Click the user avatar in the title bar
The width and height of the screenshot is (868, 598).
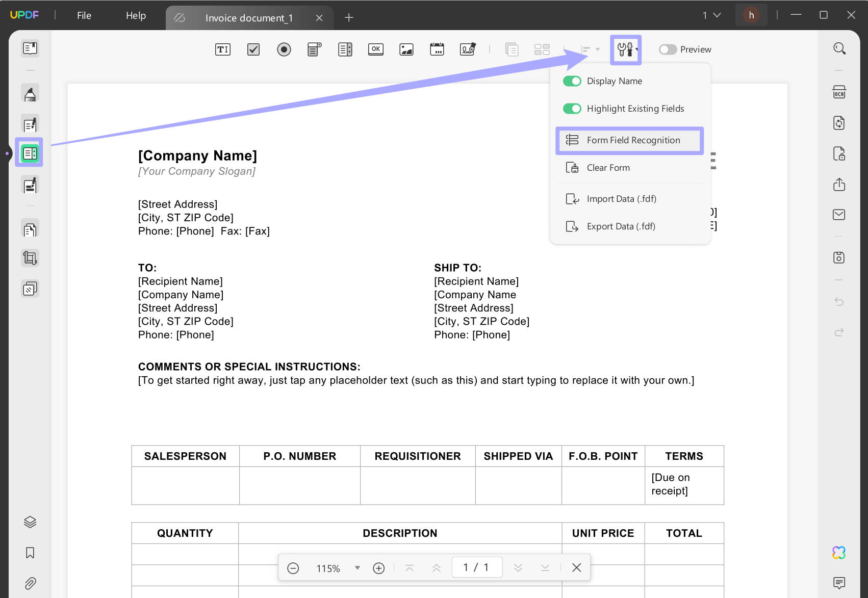point(751,15)
